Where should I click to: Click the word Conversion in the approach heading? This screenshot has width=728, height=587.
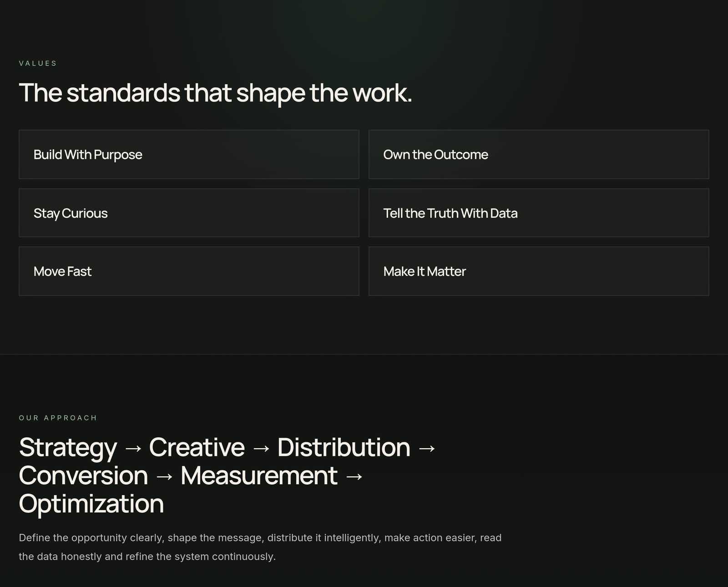tap(83, 476)
